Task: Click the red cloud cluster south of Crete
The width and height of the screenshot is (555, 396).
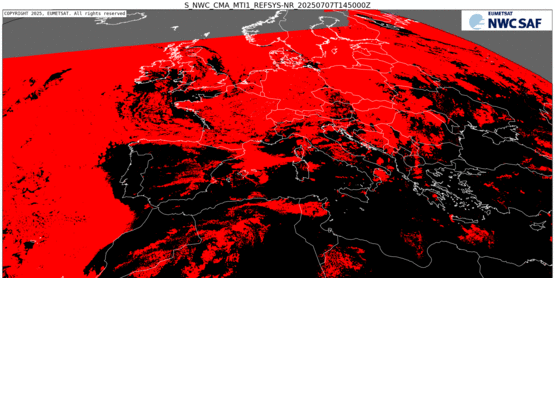Action: 476,234
